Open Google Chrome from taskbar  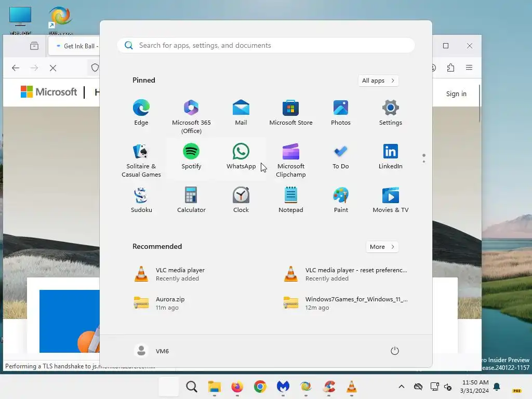click(x=260, y=387)
